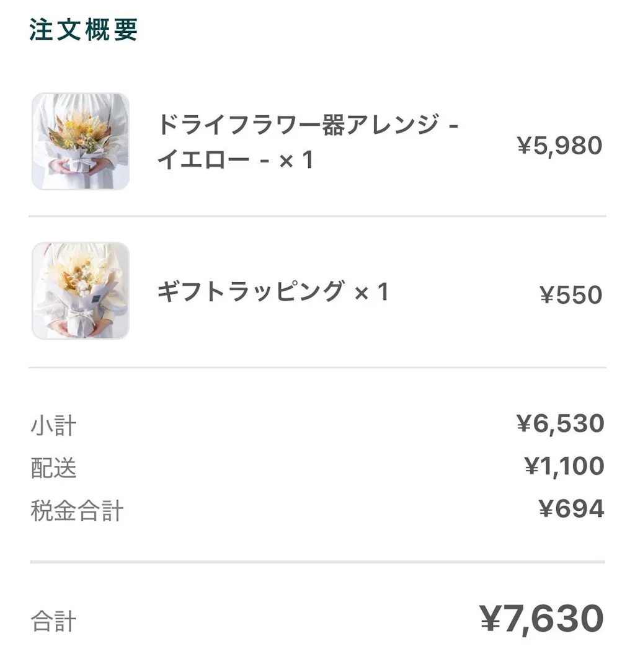Screen dimensions: 635x672
Task: Click the 税金合計 tax label
Action: point(77,511)
